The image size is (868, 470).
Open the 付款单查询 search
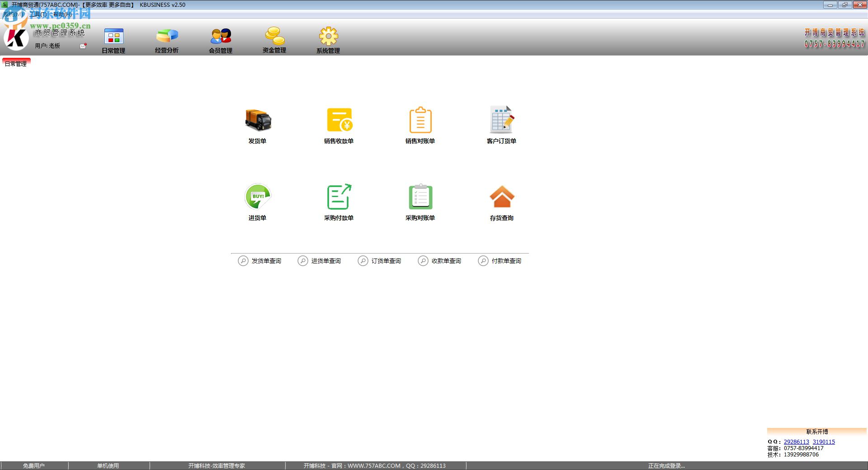pos(500,261)
